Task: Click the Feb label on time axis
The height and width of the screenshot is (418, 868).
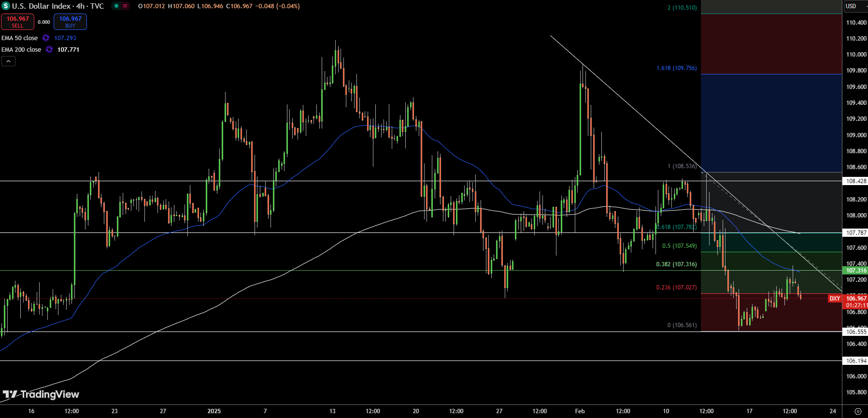Action: tap(580, 411)
